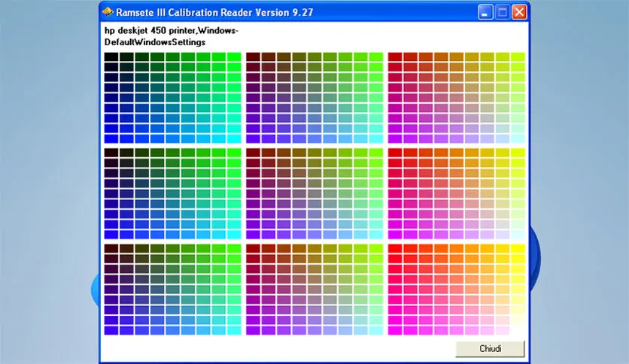The image size is (629, 364).
Task: Pick the pure red corner swatch
Action: [395, 248]
